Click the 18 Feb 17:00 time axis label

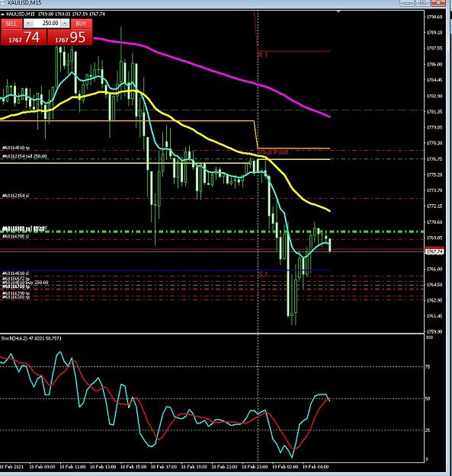coord(164,467)
